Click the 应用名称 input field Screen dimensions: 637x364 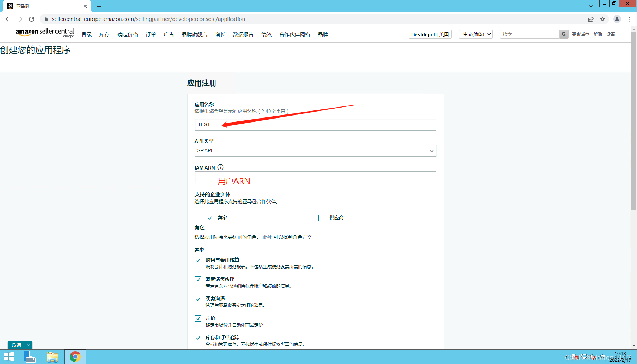(315, 124)
